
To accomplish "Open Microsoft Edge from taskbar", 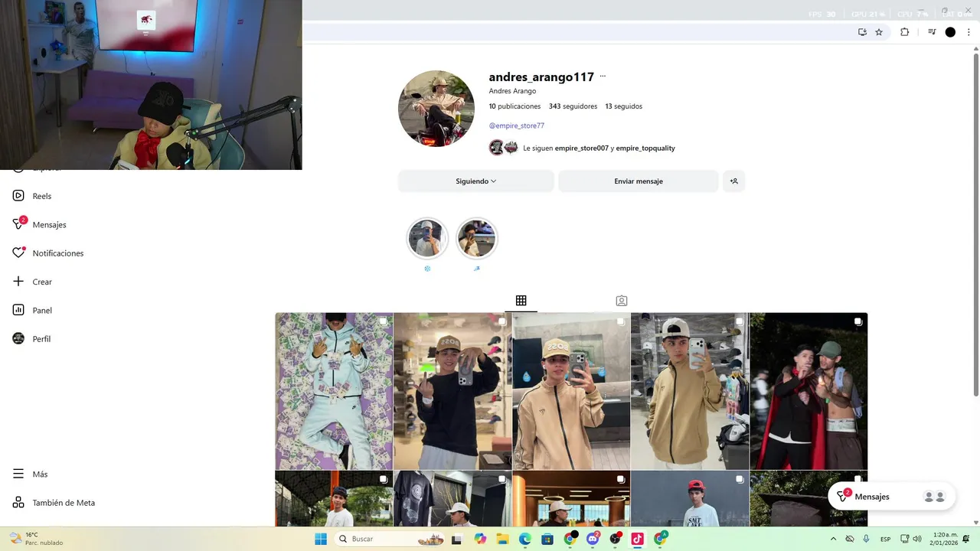I will [x=525, y=539].
